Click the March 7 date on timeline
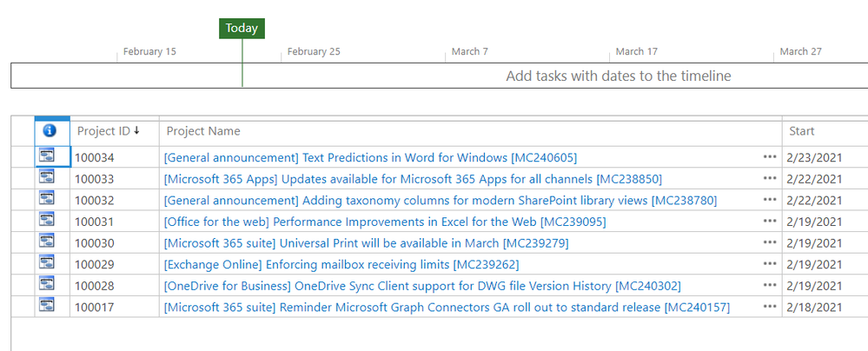Image resolution: width=868 pixels, height=351 pixels. coord(470,52)
